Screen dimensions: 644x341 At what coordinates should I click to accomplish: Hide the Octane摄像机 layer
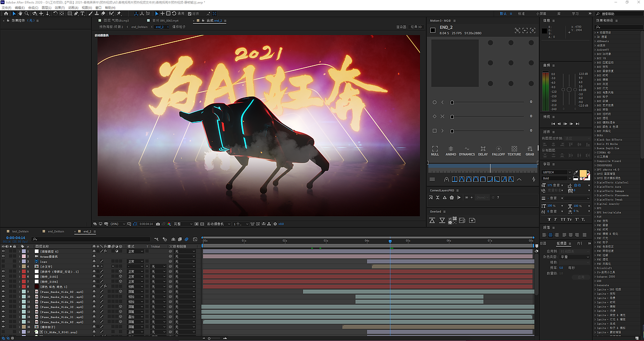tap(3, 256)
